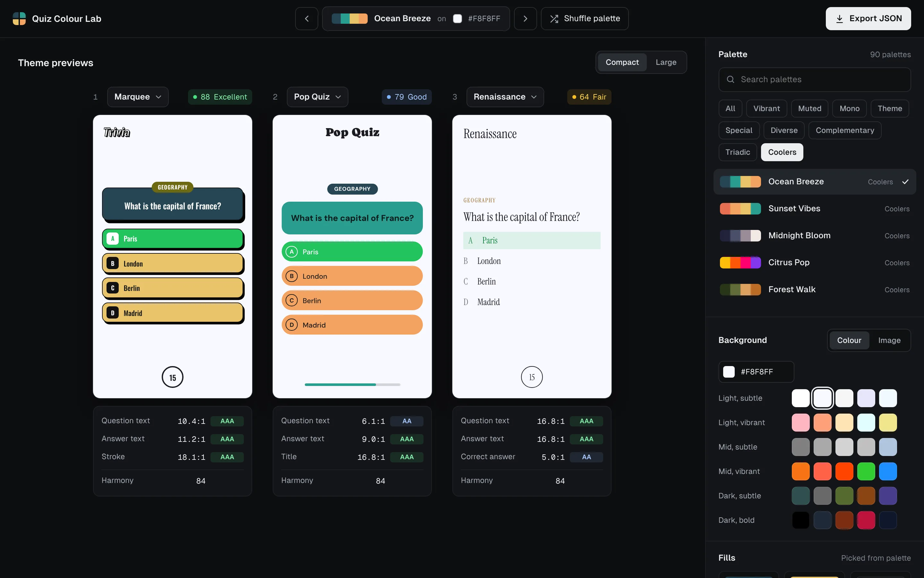Click the 64 Fair score badge
The width and height of the screenshot is (924, 578).
(x=589, y=97)
